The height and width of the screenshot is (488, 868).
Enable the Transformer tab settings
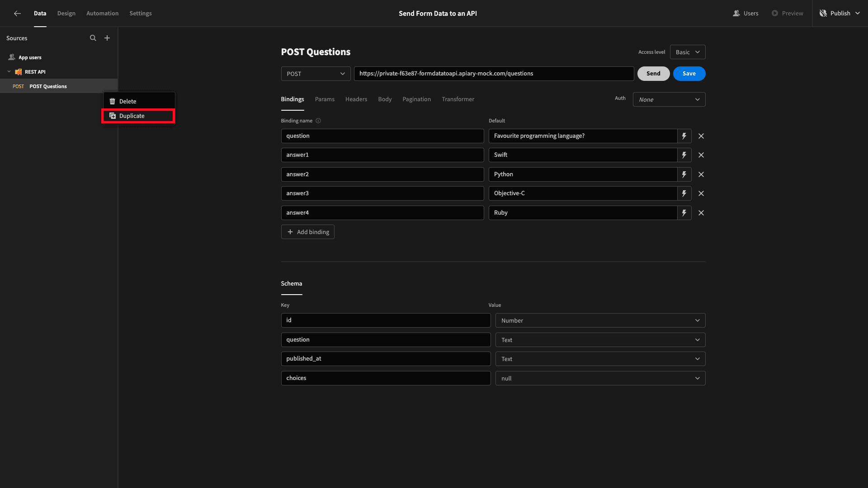458,99
